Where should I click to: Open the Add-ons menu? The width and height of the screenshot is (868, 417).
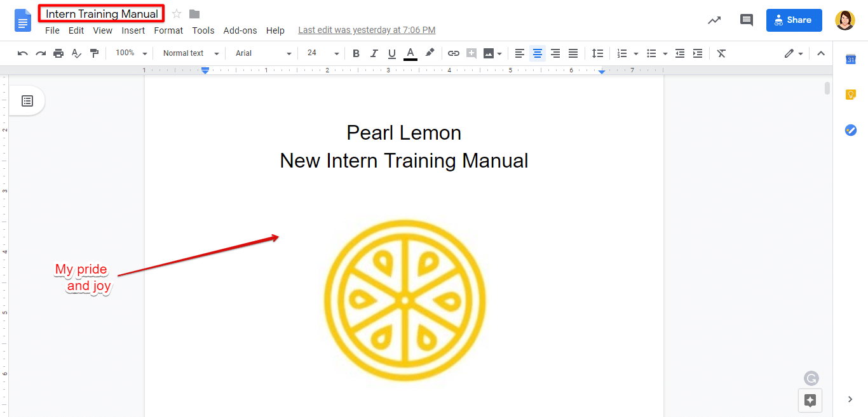point(240,30)
